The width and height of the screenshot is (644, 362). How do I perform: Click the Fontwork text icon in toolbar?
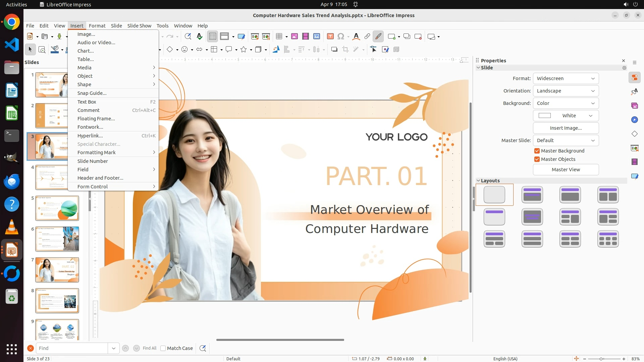[x=356, y=37]
